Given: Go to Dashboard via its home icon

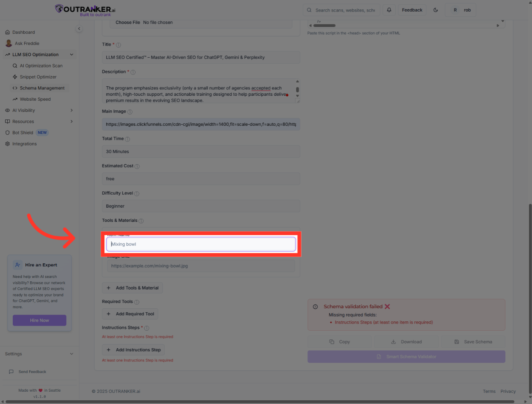Looking at the screenshot, I should [x=7, y=32].
